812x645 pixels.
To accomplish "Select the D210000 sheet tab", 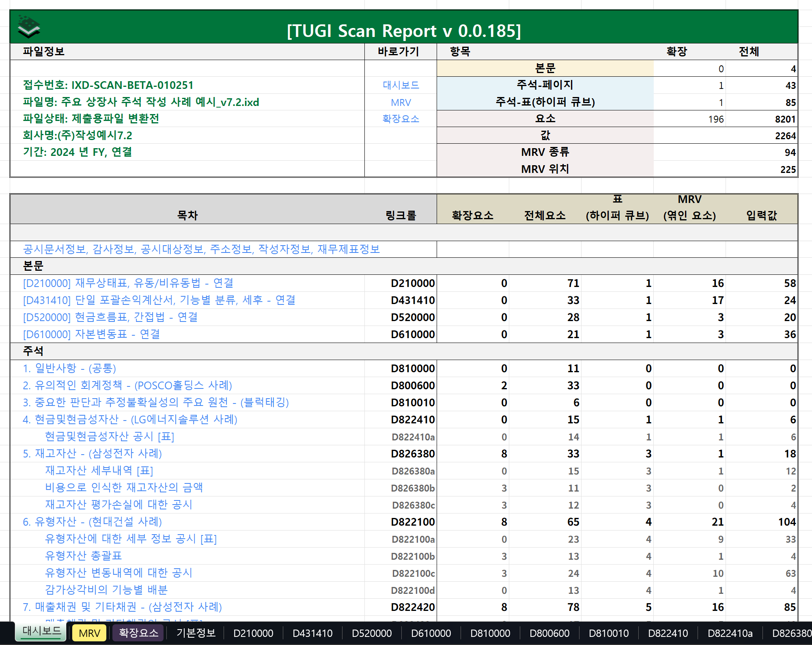I will click(253, 633).
